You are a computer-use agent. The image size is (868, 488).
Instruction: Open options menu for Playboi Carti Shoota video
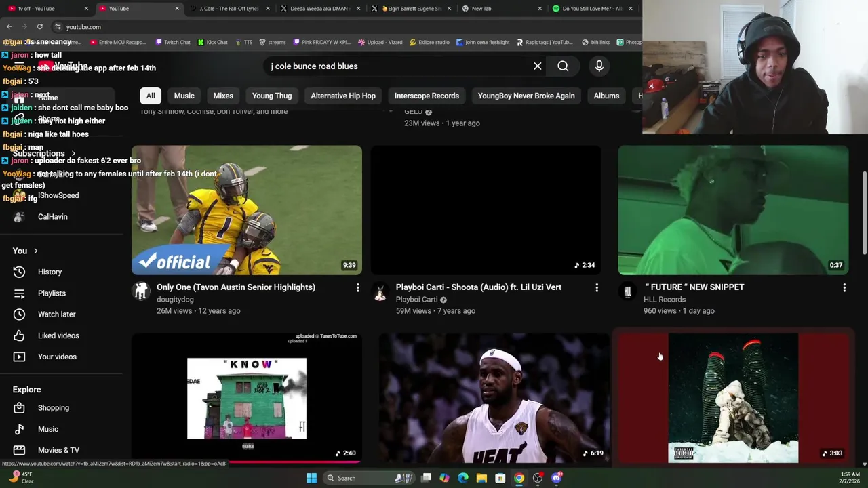[x=597, y=288]
